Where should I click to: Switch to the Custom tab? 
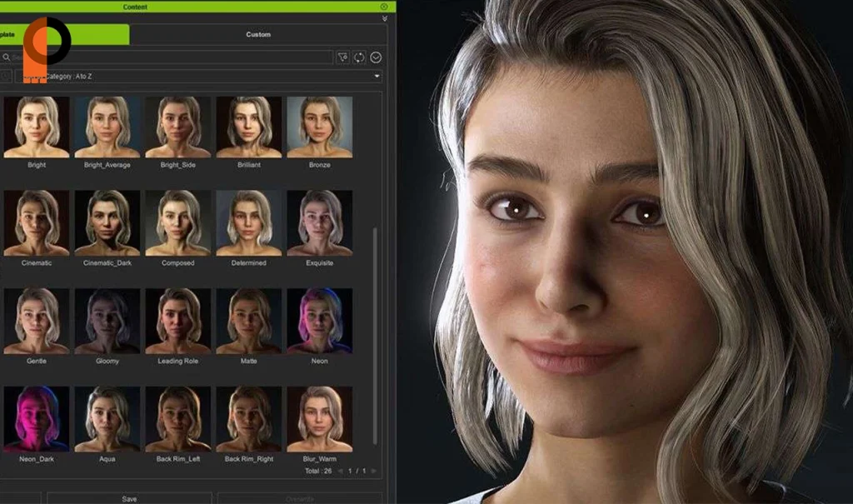point(258,34)
